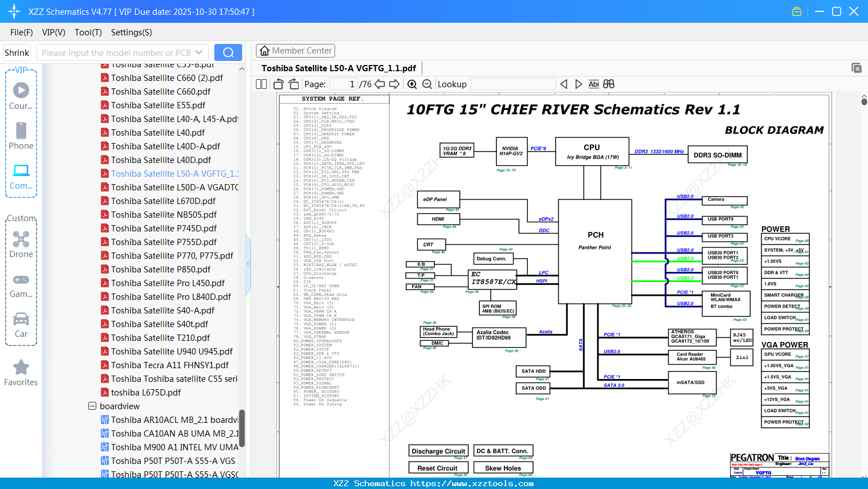Open Toshiba Satellite L40D.pdf
Image resolution: width=868 pixels, height=489 pixels.
[x=161, y=160]
